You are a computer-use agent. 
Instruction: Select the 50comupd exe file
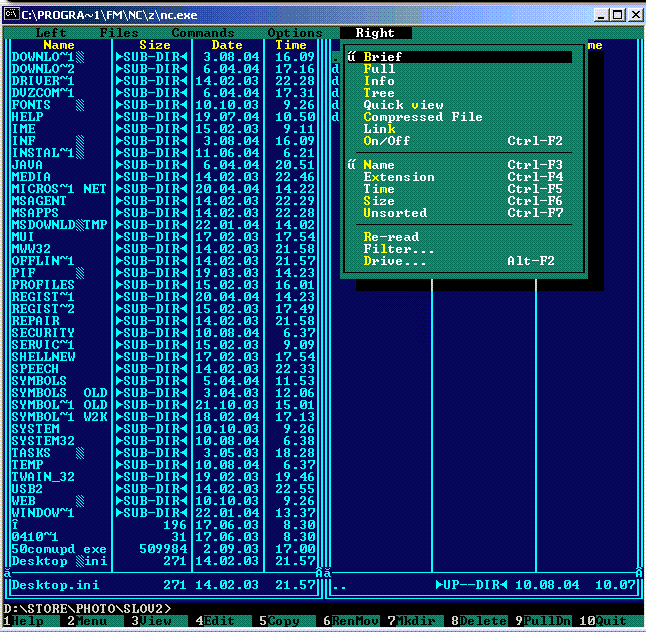pos(59,549)
